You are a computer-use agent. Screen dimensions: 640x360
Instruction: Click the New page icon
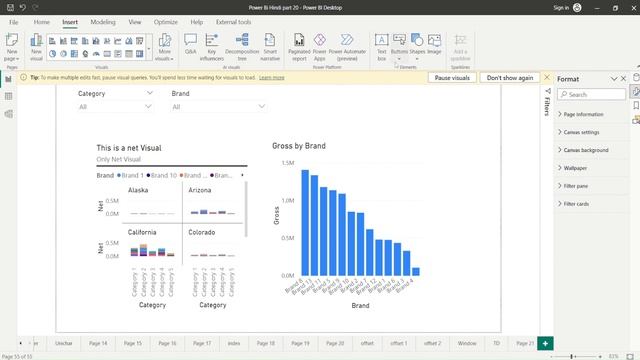point(12,40)
